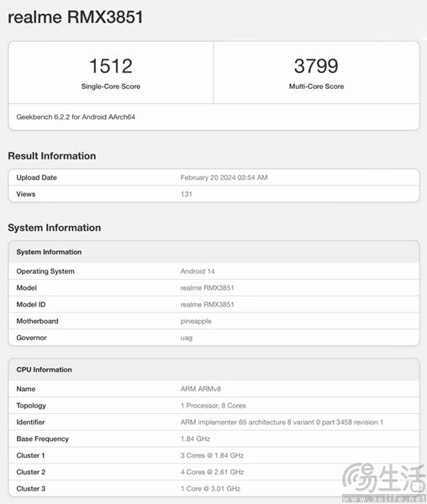427x504 pixels.
Task: Click the Cluster 1 label
Action: coord(30,455)
